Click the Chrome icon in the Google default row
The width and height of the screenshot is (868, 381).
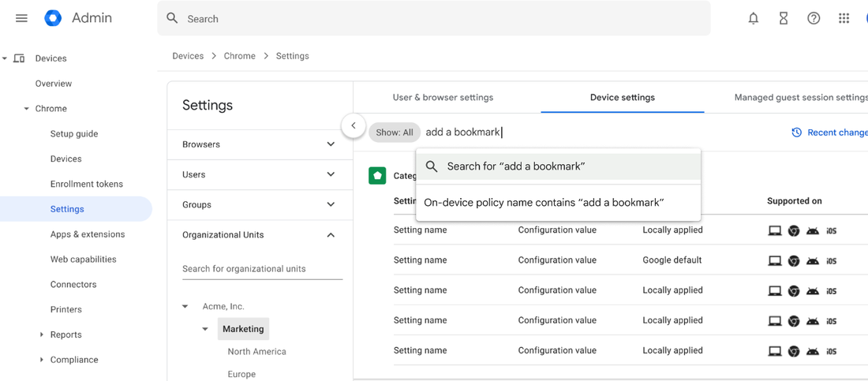coord(794,260)
